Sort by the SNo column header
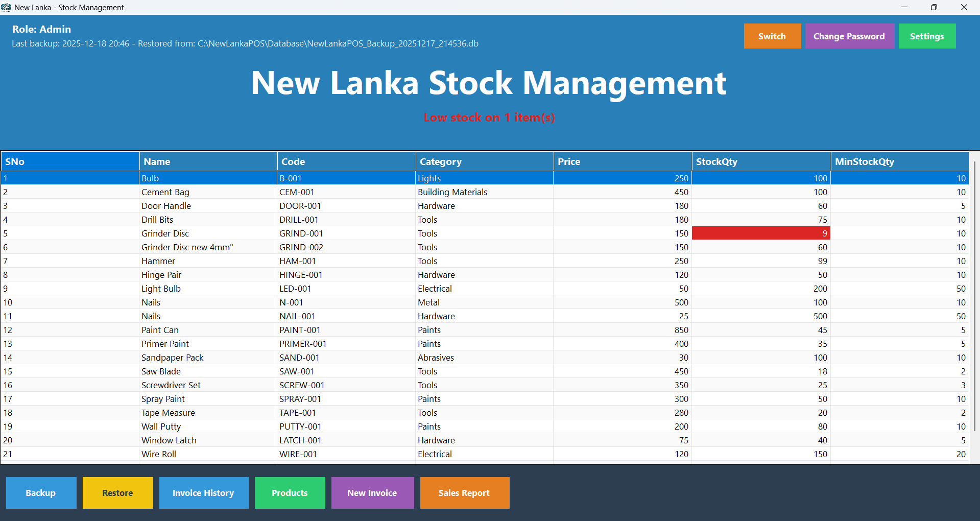The height and width of the screenshot is (521, 980). coord(70,161)
